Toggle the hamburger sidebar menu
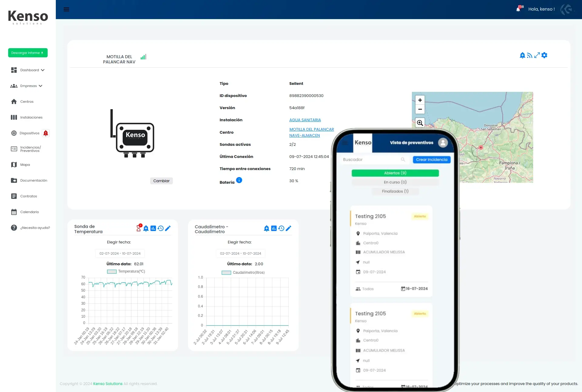The image size is (582, 392). point(66,9)
